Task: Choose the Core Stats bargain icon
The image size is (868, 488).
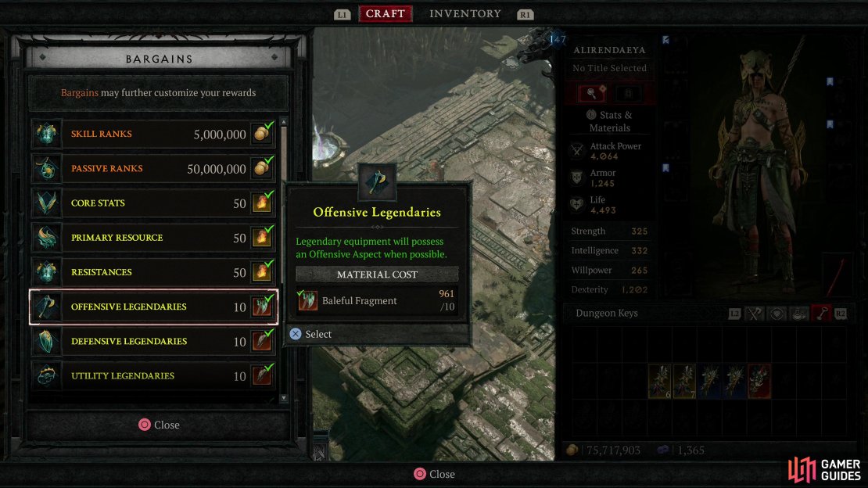Action: 46,203
